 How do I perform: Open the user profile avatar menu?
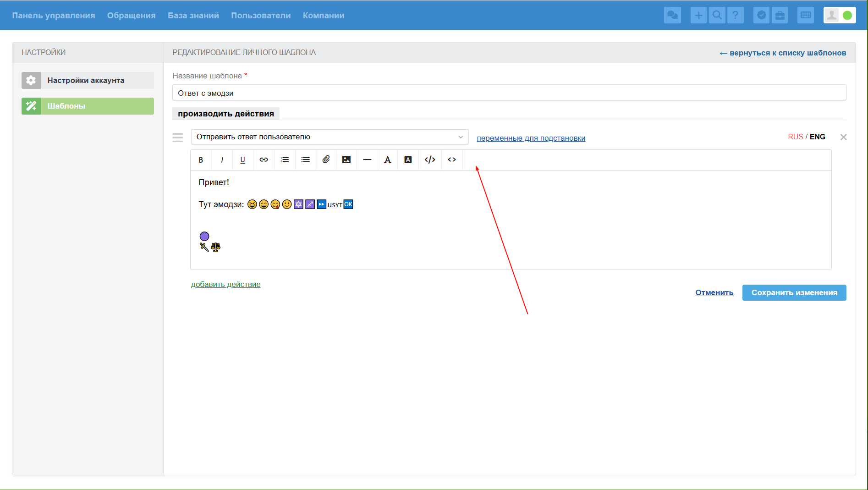[840, 15]
